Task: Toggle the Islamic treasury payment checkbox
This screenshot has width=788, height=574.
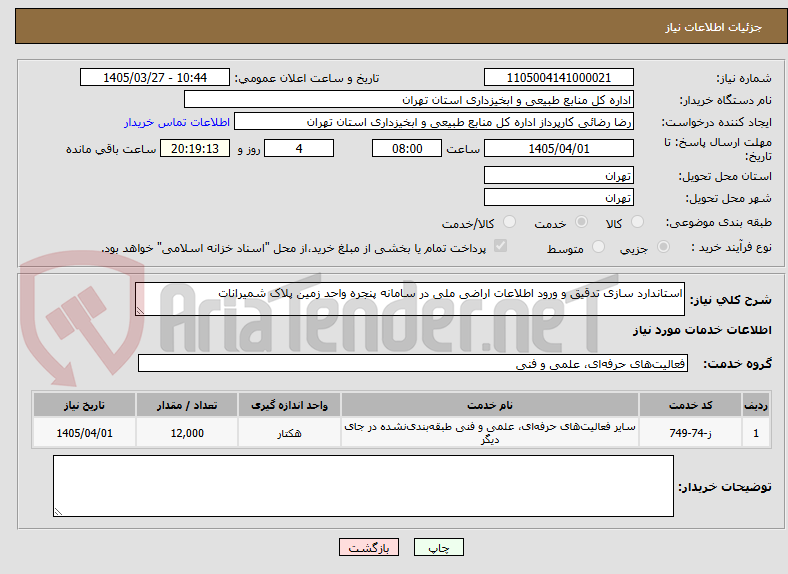Action: (501, 246)
